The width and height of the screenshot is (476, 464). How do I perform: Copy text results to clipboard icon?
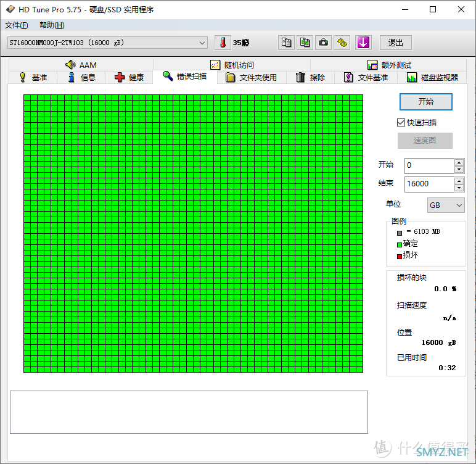[286, 43]
